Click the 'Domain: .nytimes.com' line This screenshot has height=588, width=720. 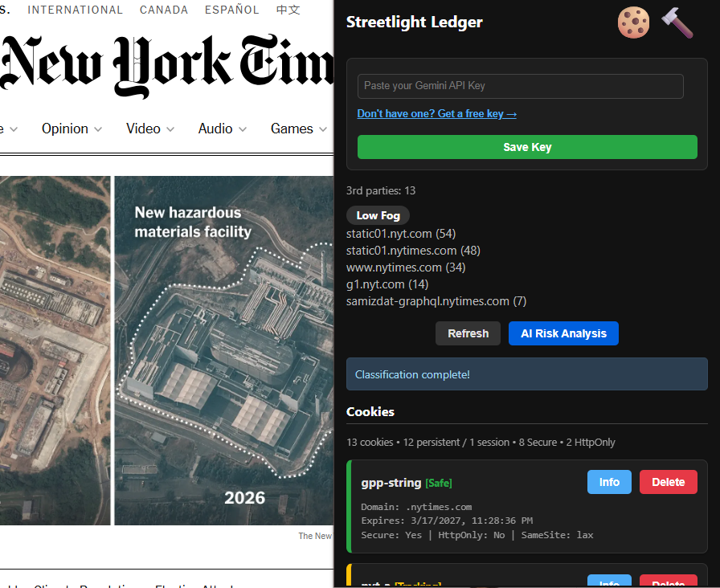[x=416, y=507]
